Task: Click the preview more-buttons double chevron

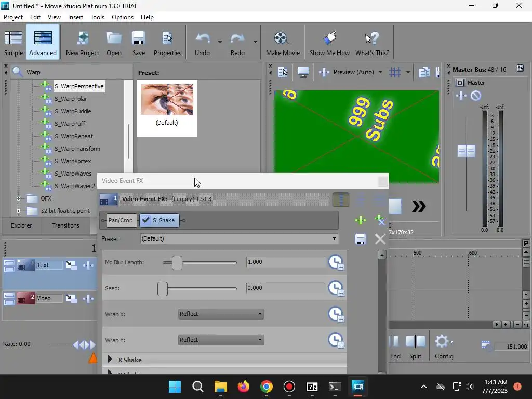Action: click(x=419, y=206)
